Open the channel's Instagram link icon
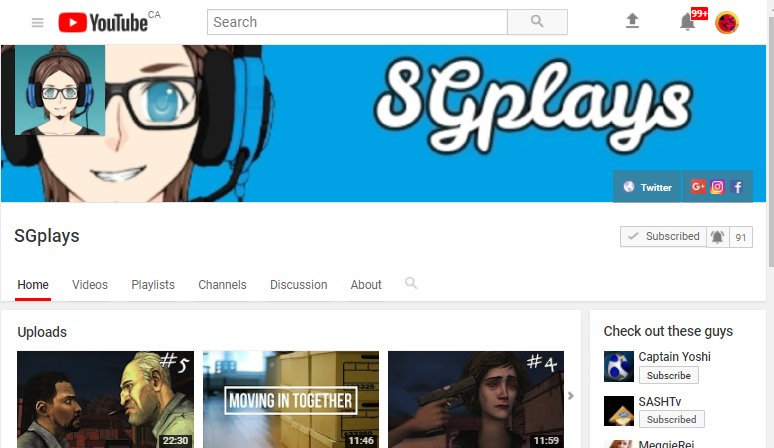Screen dimensions: 774x448 click(x=717, y=187)
